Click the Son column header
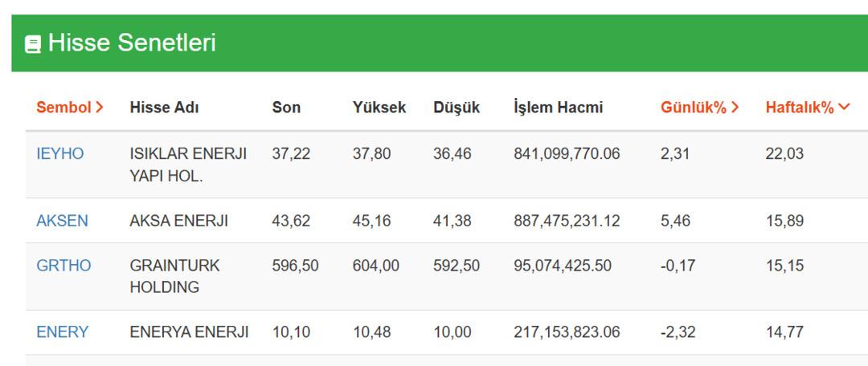Viewport: 868px width, 366px height. (286, 108)
